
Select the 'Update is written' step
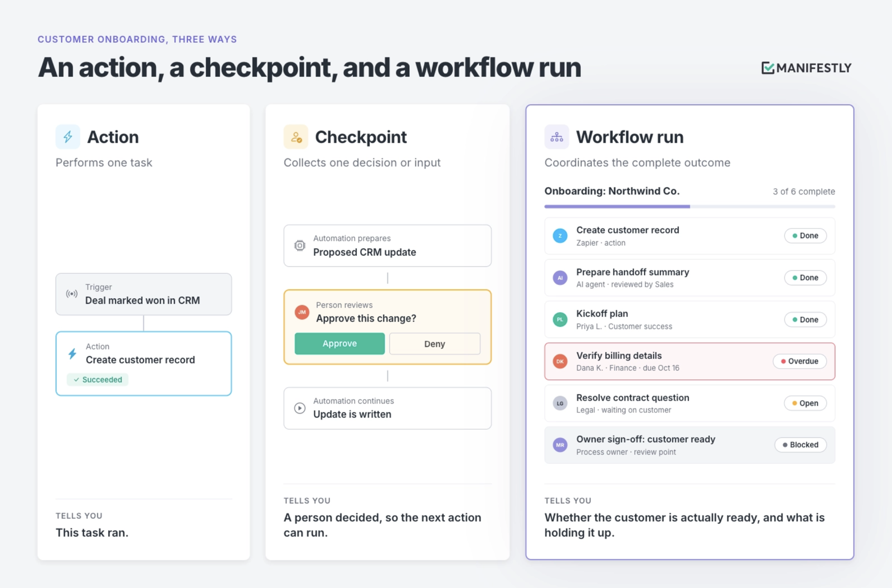point(387,409)
